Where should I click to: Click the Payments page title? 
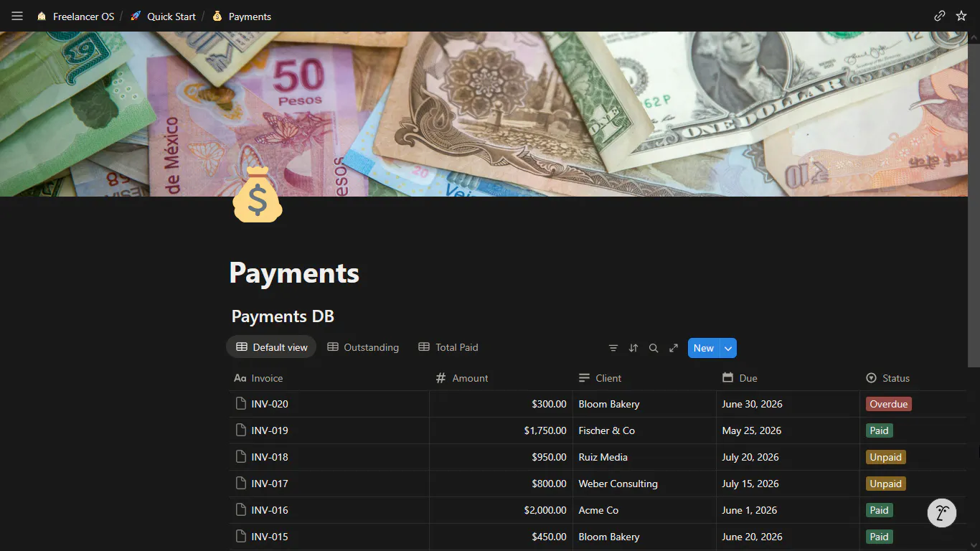(294, 273)
